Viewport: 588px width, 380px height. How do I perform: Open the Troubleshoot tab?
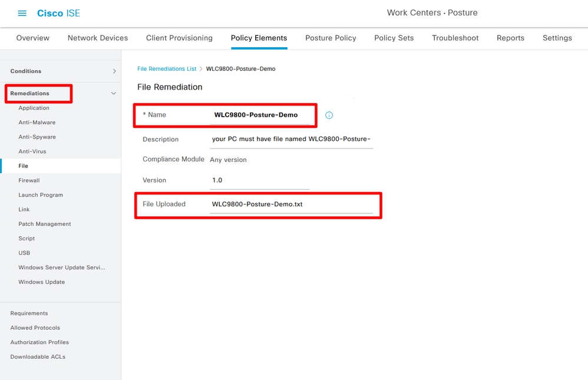tap(455, 38)
